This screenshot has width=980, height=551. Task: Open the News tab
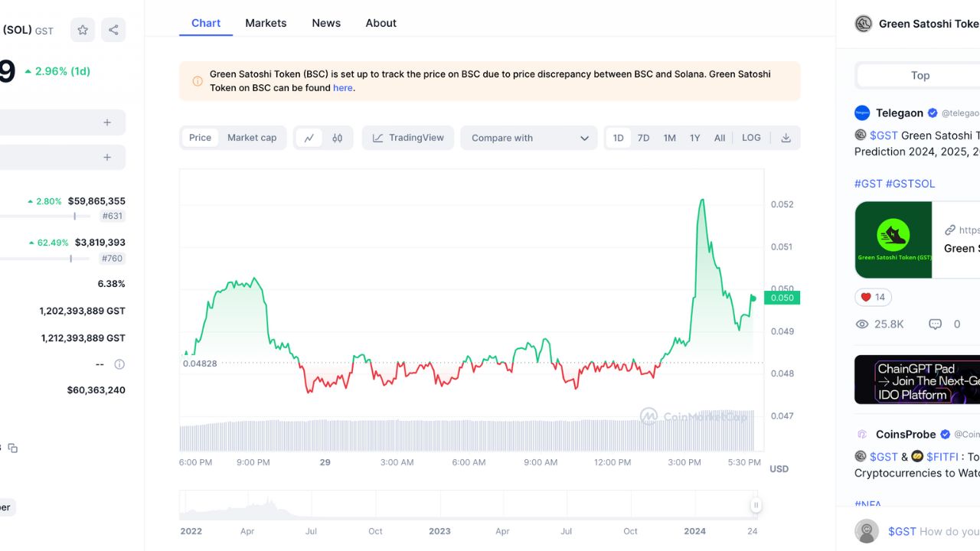tap(326, 23)
